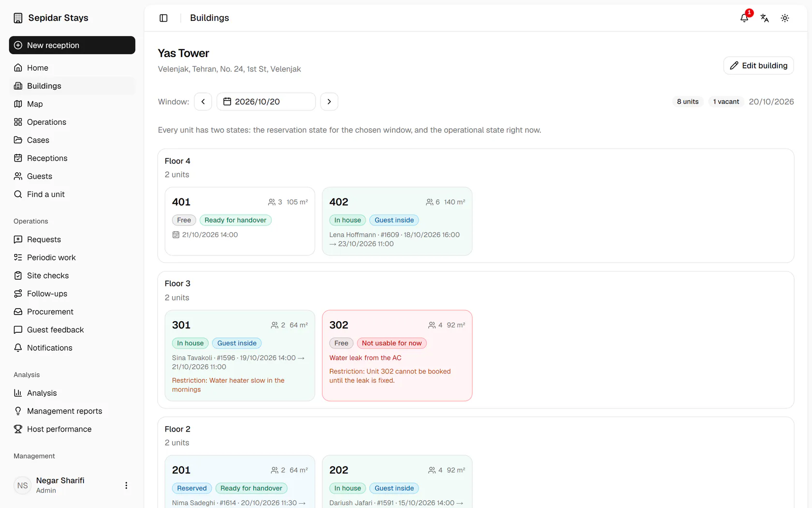Open unit 302 card

point(397,356)
